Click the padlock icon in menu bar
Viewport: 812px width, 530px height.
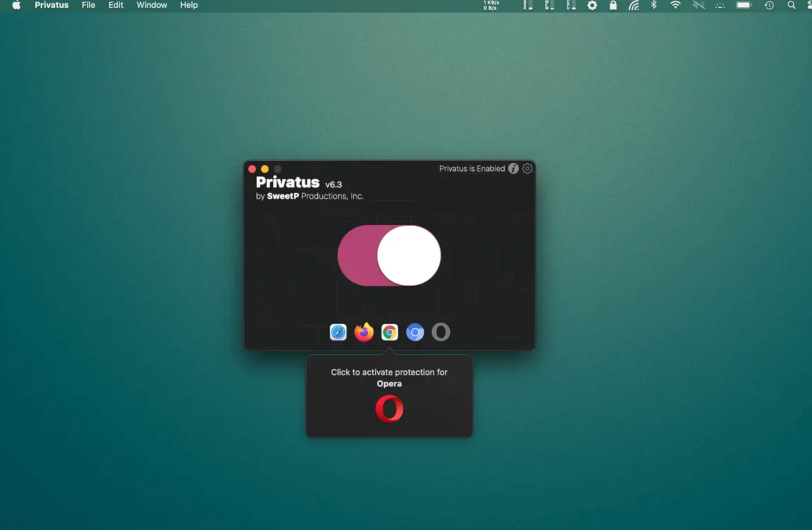tap(613, 5)
